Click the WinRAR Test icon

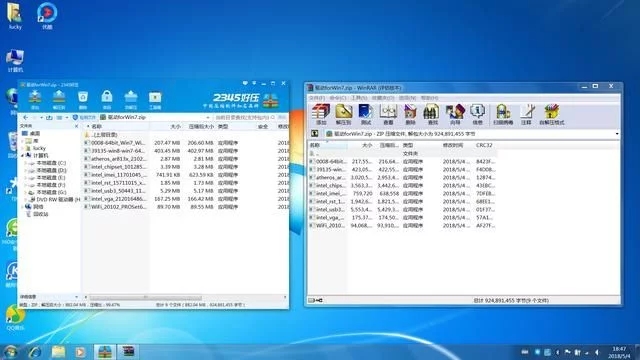pyautogui.click(x=366, y=114)
